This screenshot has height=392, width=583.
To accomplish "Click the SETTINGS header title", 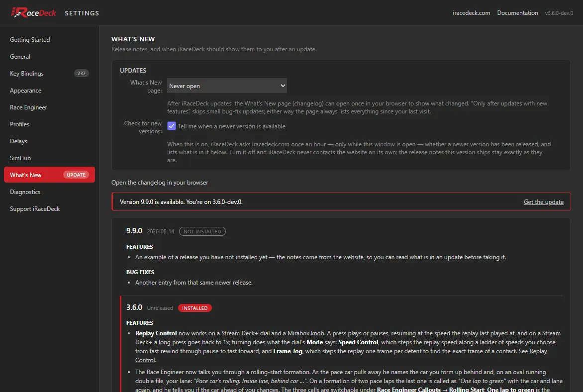I will click(82, 13).
